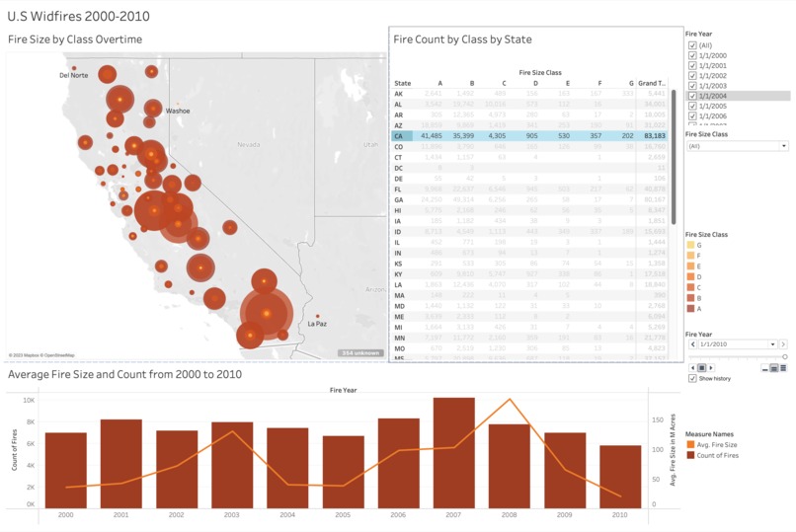
Task: Click CA grand total 83,183
Action: (655, 136)
